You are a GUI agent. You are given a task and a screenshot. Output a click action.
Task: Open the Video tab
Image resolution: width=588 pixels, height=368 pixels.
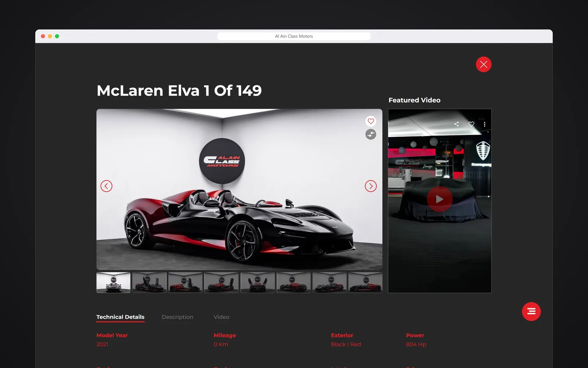coord(222,317)
